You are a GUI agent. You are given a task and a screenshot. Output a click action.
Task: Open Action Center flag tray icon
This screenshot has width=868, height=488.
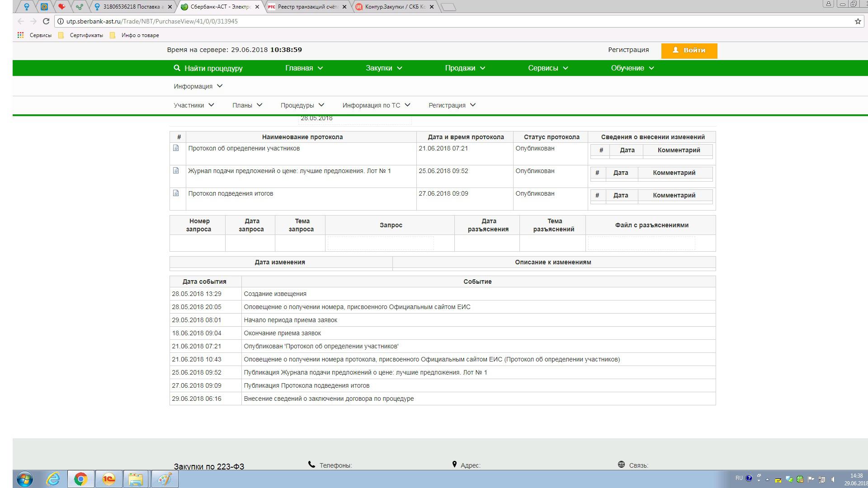point(811,479)
